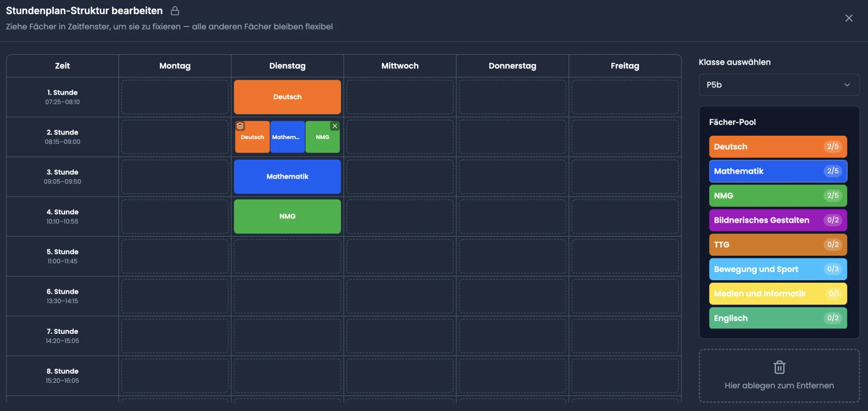Pick Bildnerisches Gestalten from the pool
Image resolution: width=868 pixels, height=411 pixels.
(x=778, y=220)
